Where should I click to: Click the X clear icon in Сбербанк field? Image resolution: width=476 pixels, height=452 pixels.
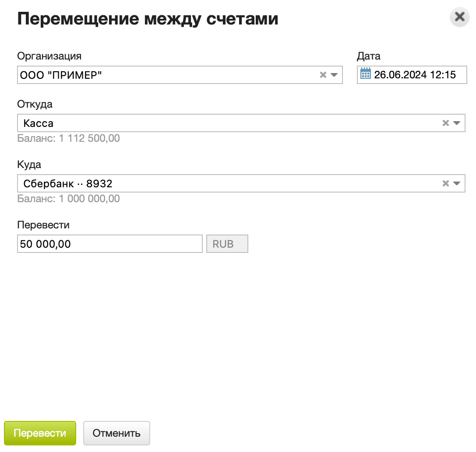pyautogui.click(x=445, y=183)
